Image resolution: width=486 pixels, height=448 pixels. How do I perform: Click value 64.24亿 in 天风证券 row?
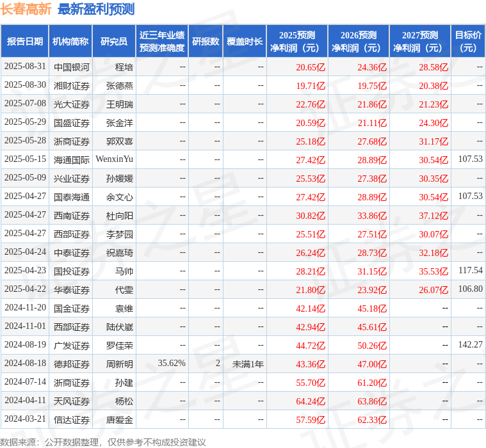coord(311,401)
